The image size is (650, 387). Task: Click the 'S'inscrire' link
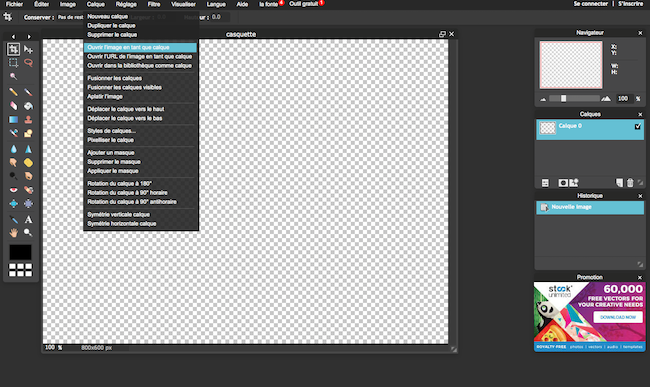(631, 4)
